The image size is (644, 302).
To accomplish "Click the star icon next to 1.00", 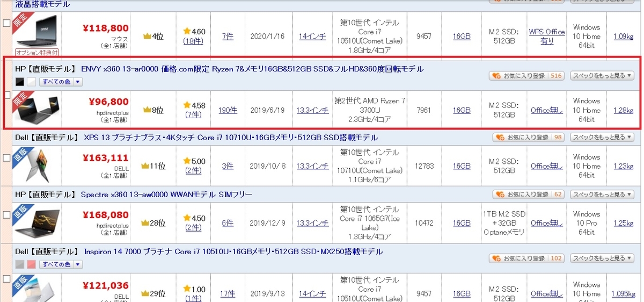I will coord(187,289).
